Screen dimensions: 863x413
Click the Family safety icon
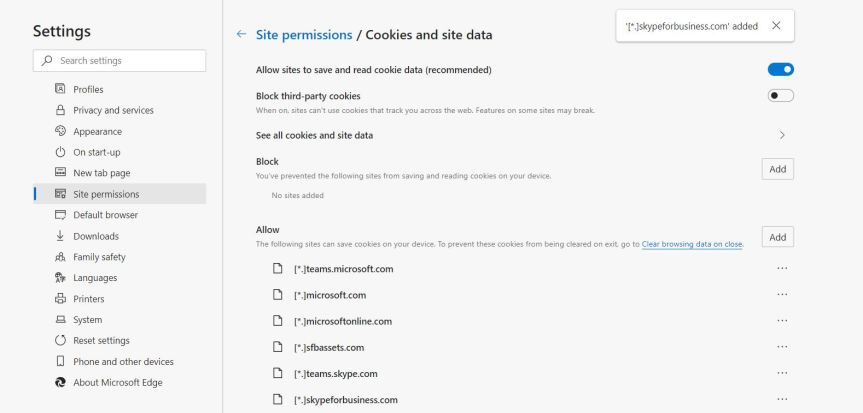(x=60, y=257)
